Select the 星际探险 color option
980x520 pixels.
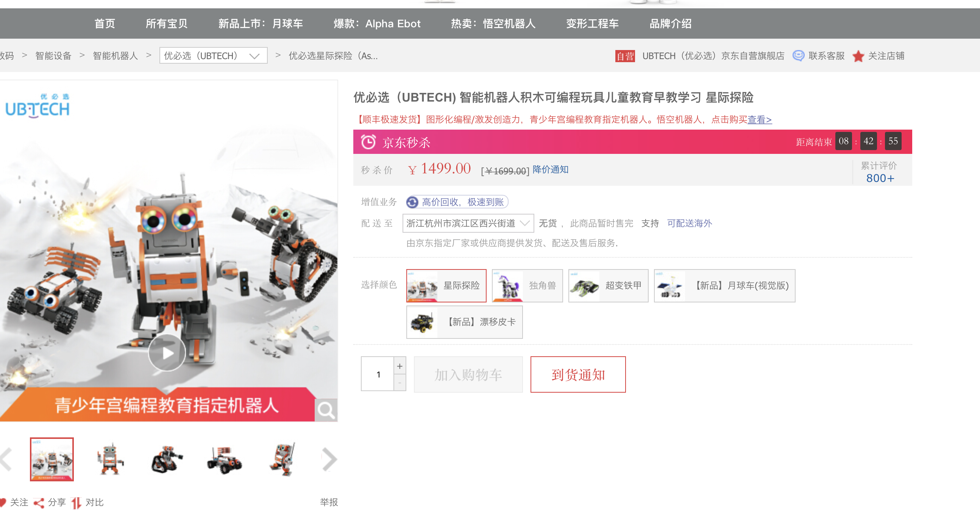(446, 285)
